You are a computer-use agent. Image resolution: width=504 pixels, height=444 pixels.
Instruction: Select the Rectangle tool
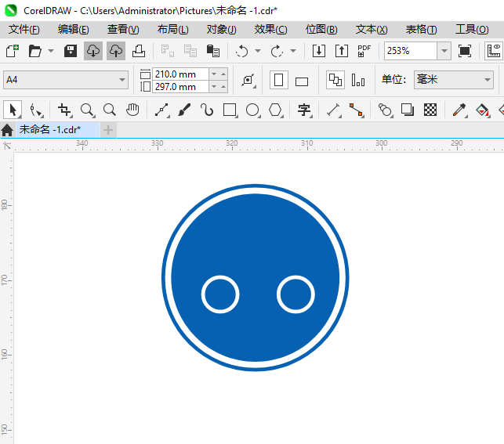coord(230,110)
